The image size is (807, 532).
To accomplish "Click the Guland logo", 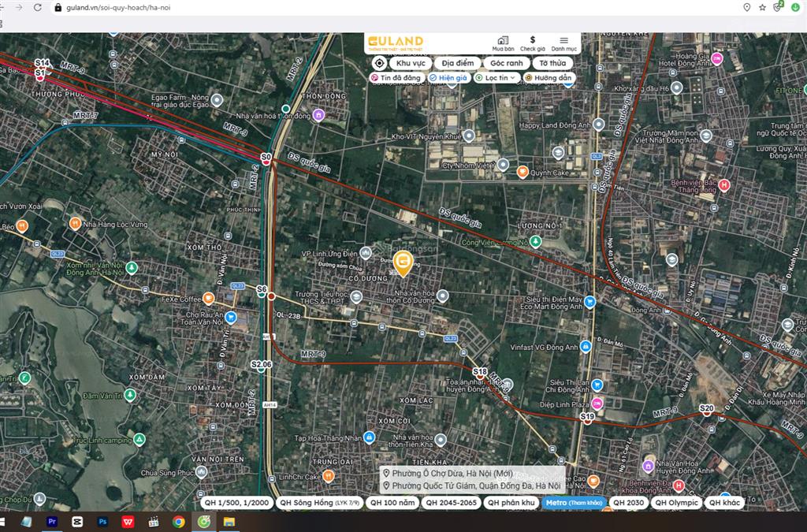I will click(396, 43).
